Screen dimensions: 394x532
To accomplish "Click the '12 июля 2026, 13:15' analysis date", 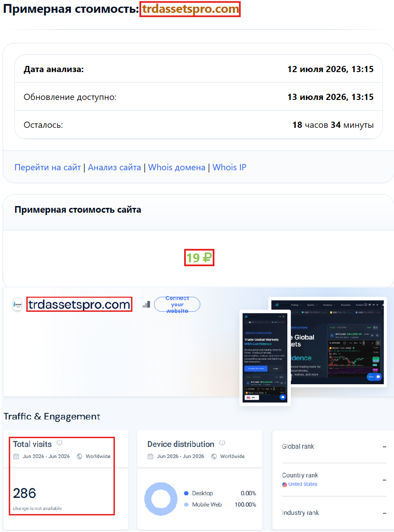I will [x=331, y=69].
